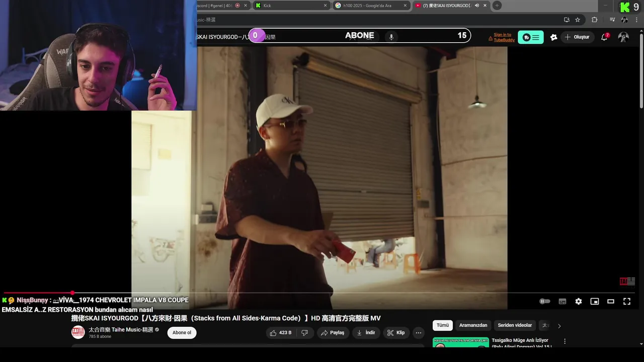Screen dimensions: 644x362
Task: Show more filter chips with the right arrow
Action: click(559, 326)
